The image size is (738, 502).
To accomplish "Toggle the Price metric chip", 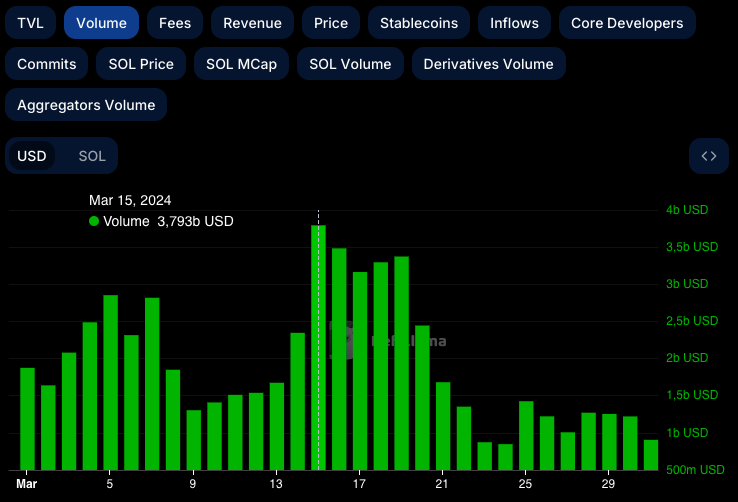I will point(331,23).
